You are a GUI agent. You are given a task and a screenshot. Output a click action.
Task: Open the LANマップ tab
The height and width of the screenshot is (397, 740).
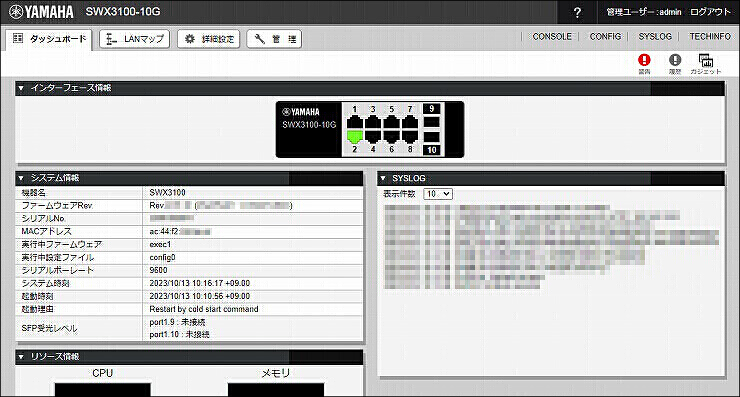coord(135,39)
